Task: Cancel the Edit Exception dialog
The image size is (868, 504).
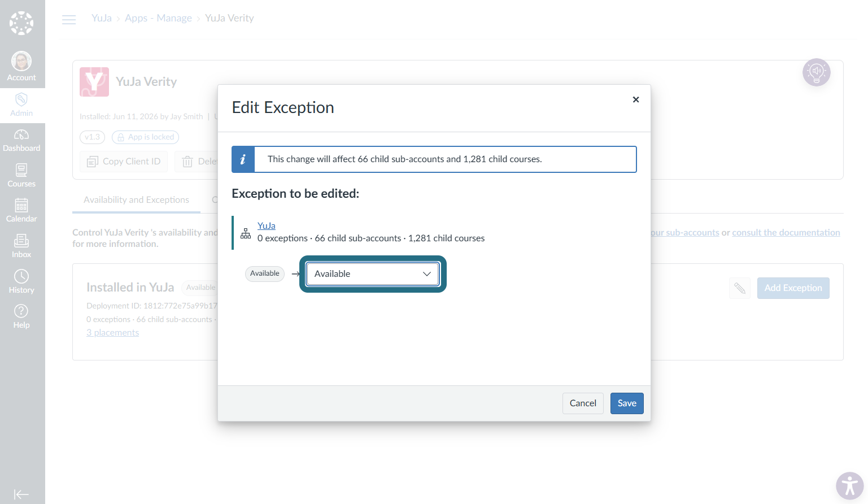Action: click(583, 403)
